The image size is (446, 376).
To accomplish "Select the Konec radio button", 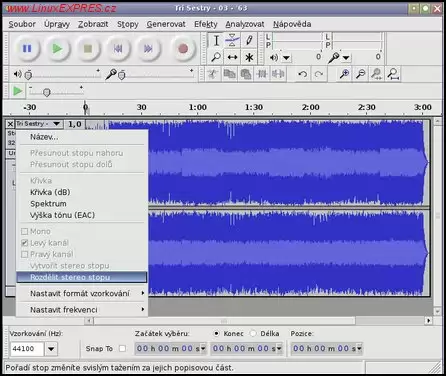I will (217, 333).
